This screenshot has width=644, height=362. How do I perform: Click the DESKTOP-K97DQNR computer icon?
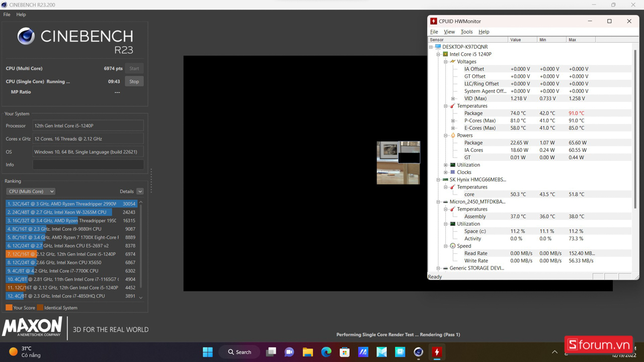438,47
